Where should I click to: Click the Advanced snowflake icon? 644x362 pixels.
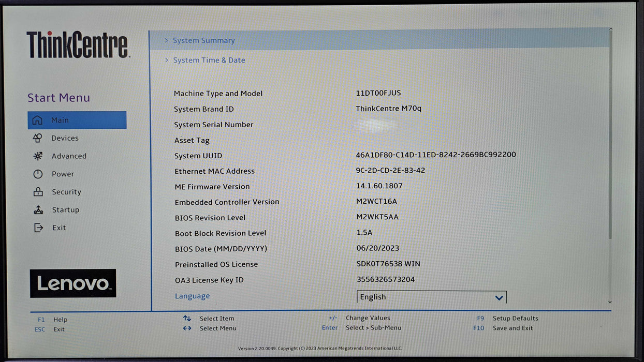click(38, 156)
